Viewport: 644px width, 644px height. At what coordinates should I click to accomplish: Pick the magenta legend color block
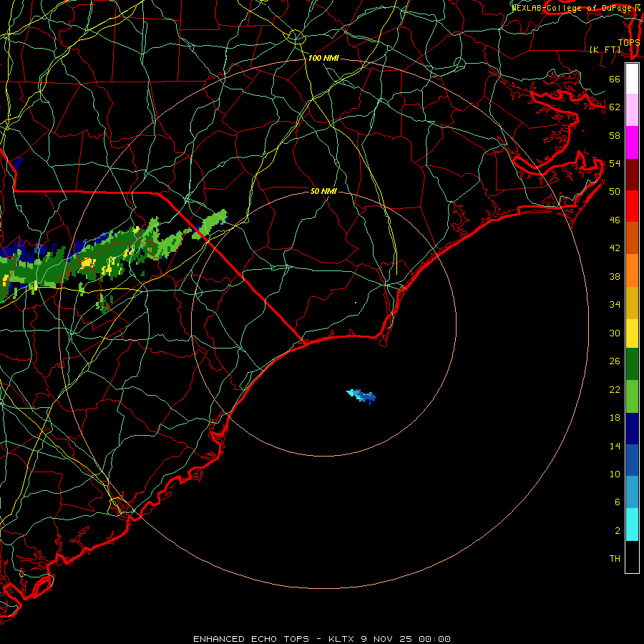[x=632, y=142]
